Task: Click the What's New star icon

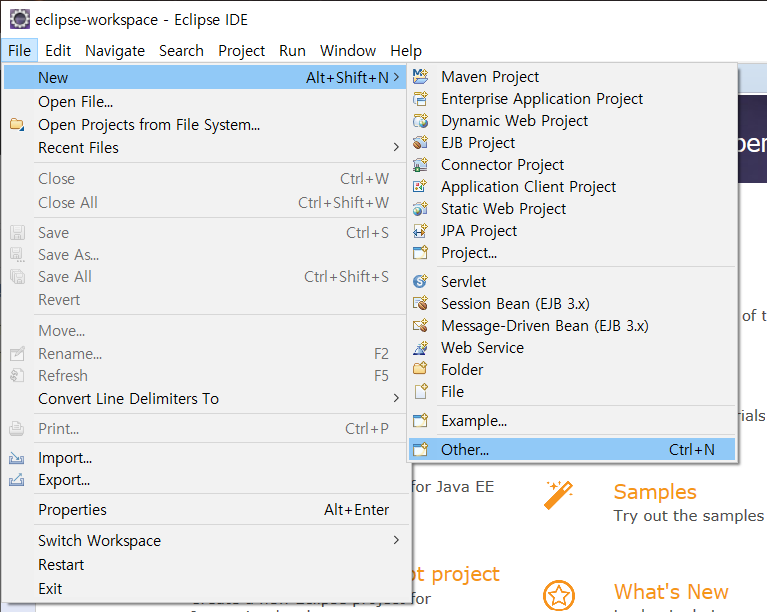Action: [x=559, y=595]
